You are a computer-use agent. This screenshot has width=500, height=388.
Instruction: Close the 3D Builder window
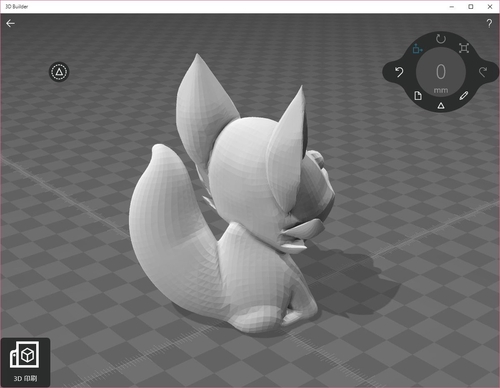[x=490, y=6]
